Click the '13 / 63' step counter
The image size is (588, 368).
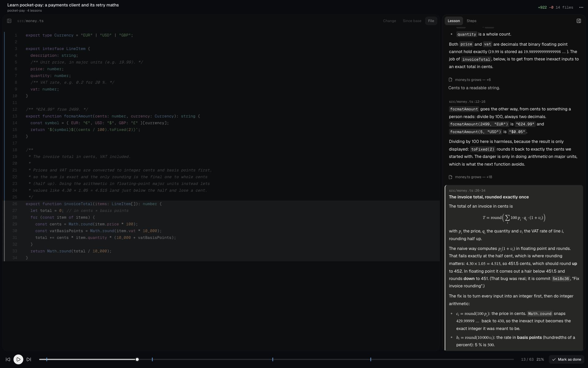tap(527, 359)
